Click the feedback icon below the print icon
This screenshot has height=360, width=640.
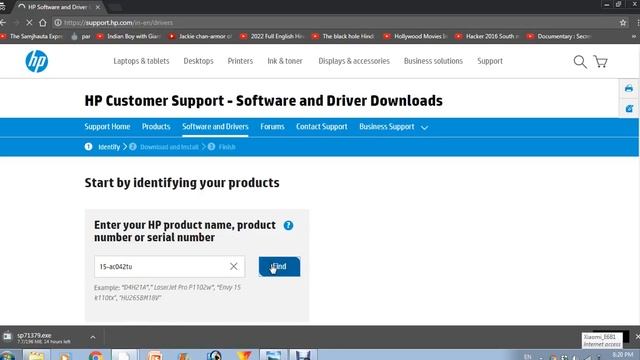pos(629,109)
